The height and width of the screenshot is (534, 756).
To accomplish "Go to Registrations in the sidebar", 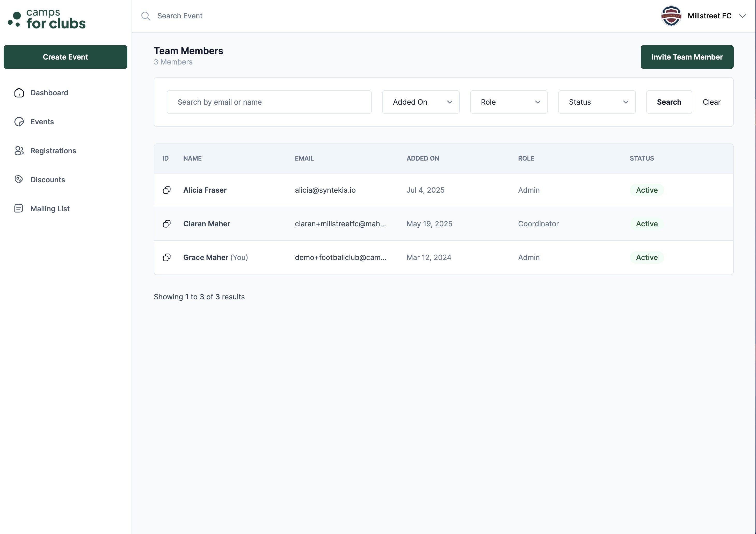I will tap(53, 151).
